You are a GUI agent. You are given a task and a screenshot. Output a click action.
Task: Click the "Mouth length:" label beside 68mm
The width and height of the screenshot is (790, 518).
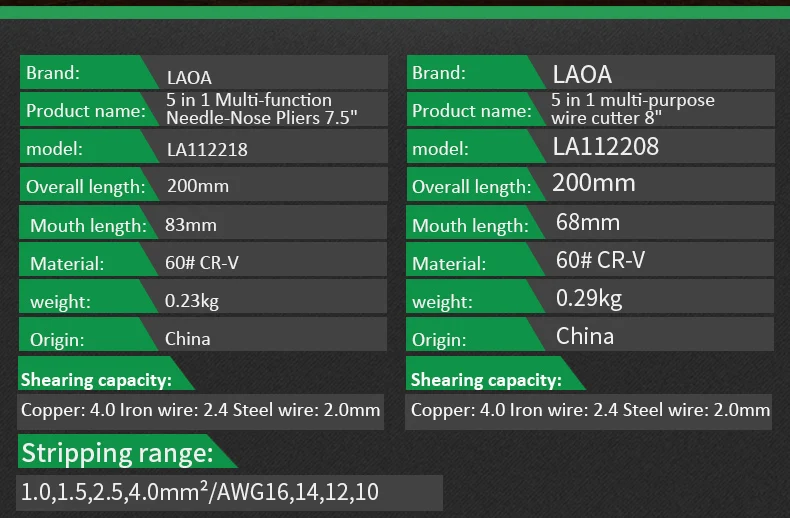[x=471, y=226]
